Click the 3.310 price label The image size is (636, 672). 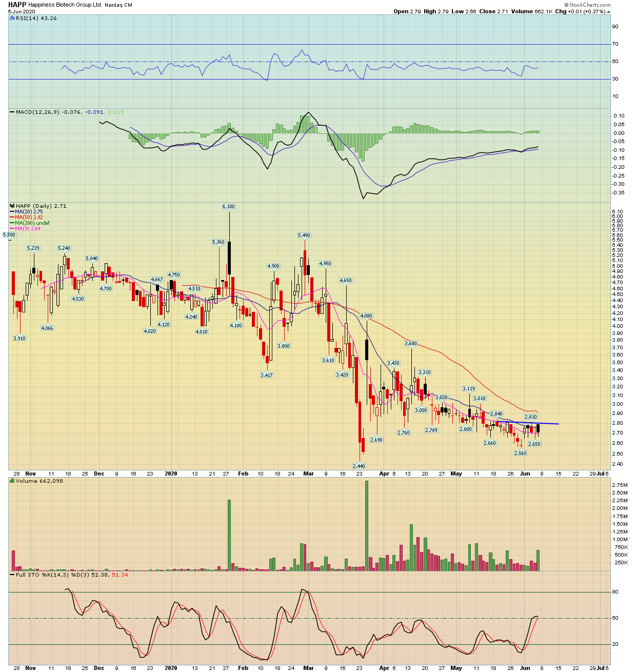425,372
